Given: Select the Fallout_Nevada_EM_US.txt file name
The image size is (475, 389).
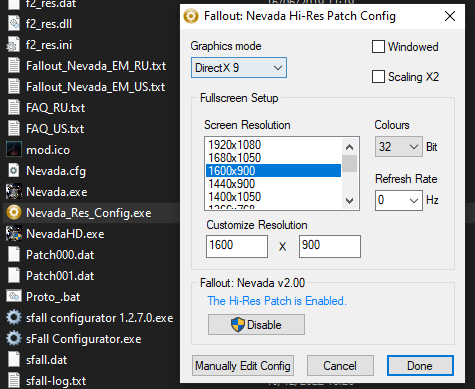Looking at the screenshot, I should click(x=95, y=87).
